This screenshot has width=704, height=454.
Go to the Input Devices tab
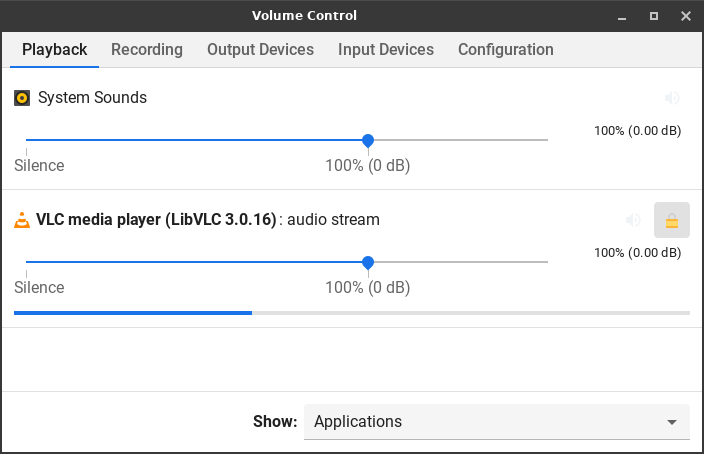(386, 50)
